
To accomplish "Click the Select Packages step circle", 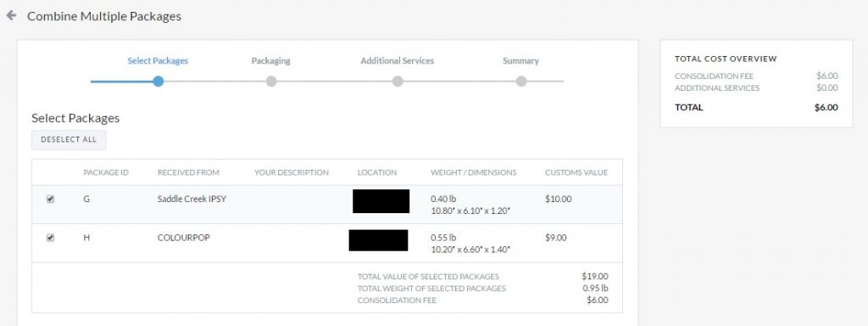I will tap(159, 81).
